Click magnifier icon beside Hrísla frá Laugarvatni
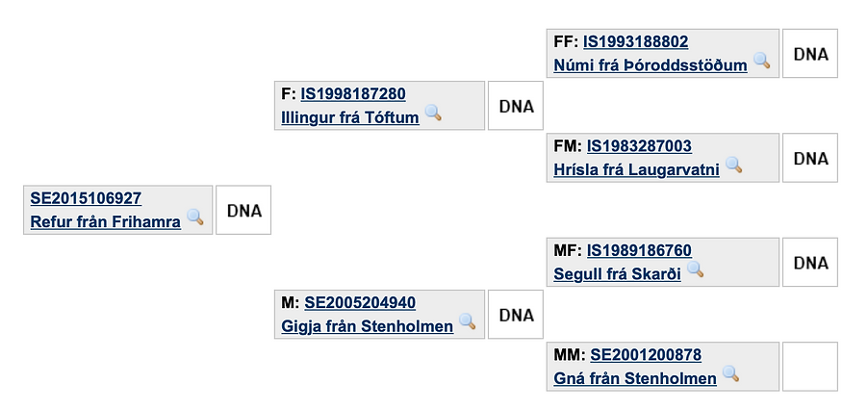This screenshot has height=410, width=868. point(733,166)
